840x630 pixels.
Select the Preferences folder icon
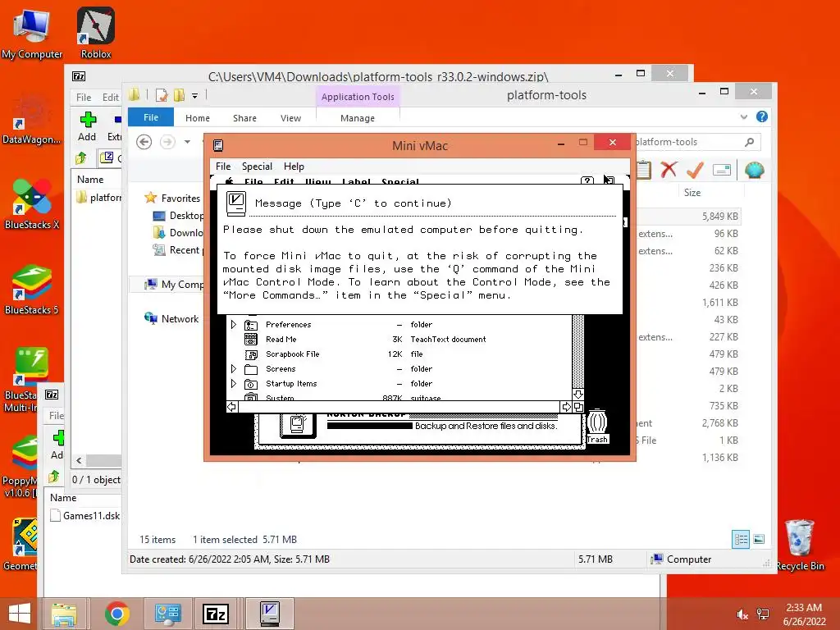coord(251,325)
